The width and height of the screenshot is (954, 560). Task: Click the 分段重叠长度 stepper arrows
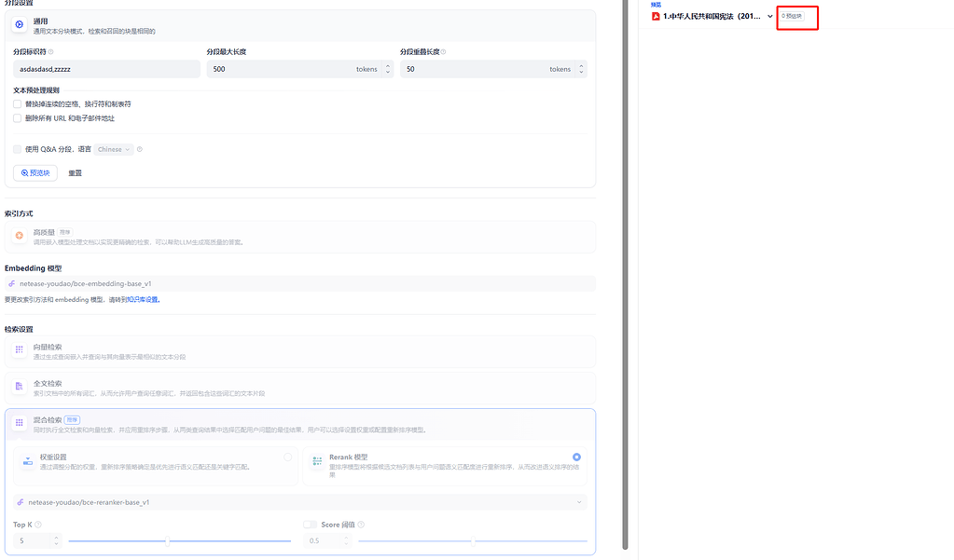tap(581, 69)
